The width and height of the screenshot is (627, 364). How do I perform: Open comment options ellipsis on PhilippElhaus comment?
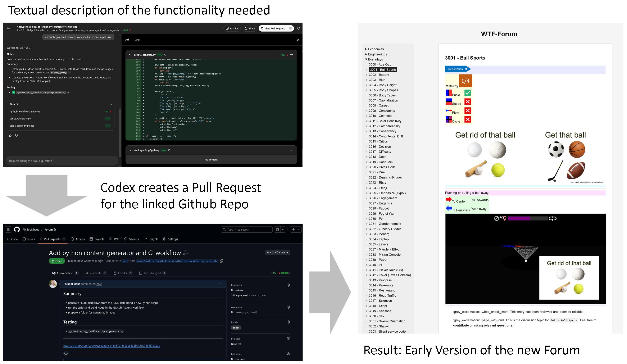[221, 284]
